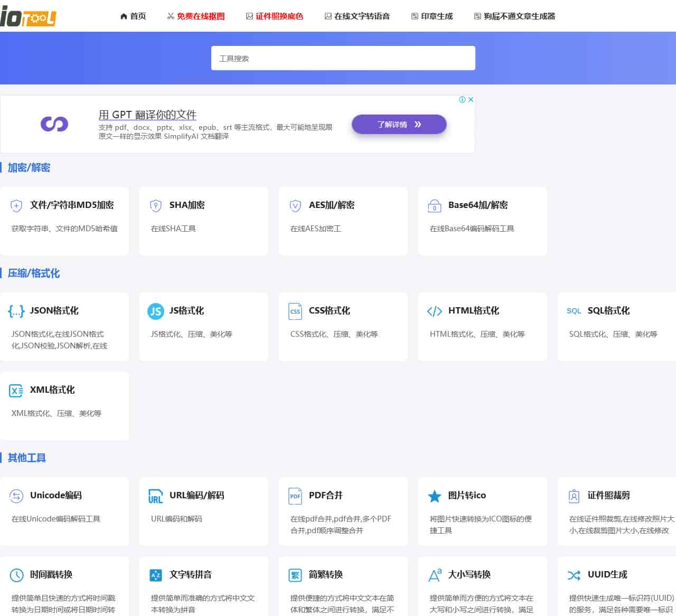Open the 文件/字符串MD5加密 tool link
Image resolution: width=676 pixels, height=616 pixels.
[x=72, y=205]
